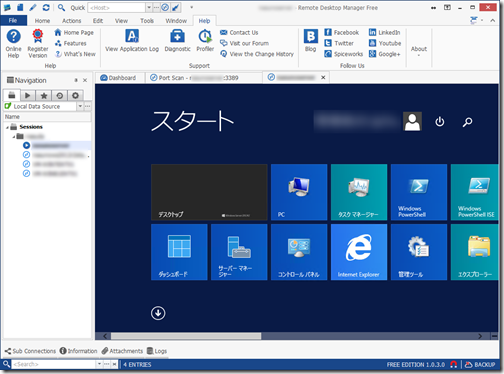Click the remote session horizontal scrollbar
Viewport: 504px width, 374px height.
pyautogui.click(x=186, y=336)
